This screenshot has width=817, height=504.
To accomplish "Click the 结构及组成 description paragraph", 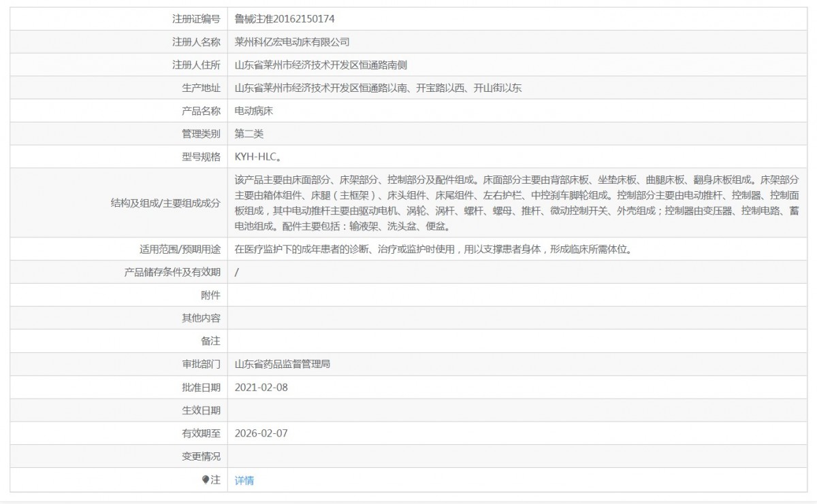I will (516, 203).
